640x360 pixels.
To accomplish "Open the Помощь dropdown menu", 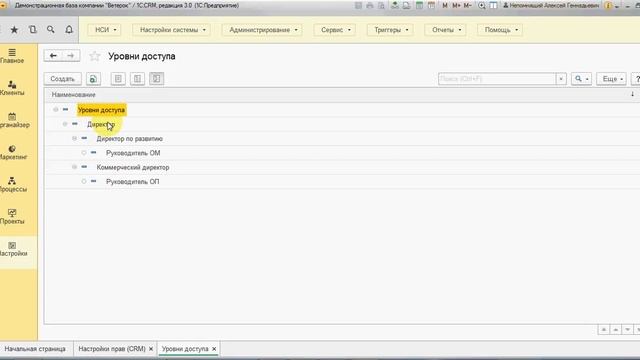I will coord(500,30).
